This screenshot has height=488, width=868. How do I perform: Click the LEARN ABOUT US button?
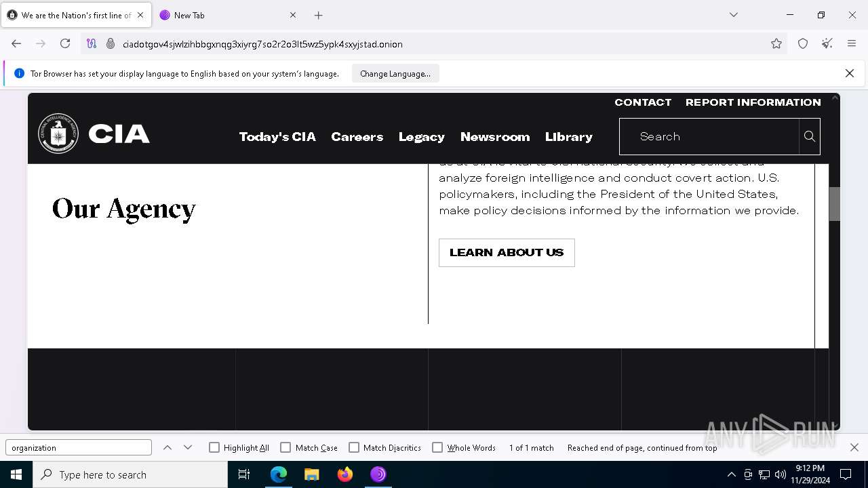coord(507,252)
